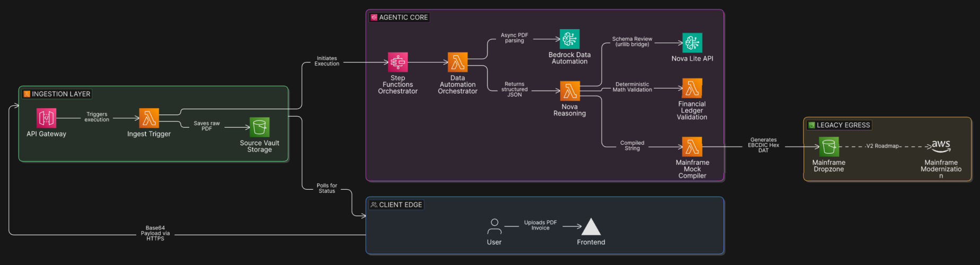Image resolution: width=980 pixels, height=265 pixels.
Task: Click the 'Step Functions Orchestrator' caption
Action: coord(398,85)
